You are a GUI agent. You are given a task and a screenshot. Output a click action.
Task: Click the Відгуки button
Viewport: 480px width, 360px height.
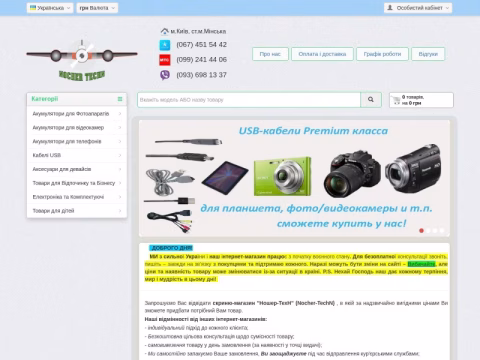click(x=428, y=54)
